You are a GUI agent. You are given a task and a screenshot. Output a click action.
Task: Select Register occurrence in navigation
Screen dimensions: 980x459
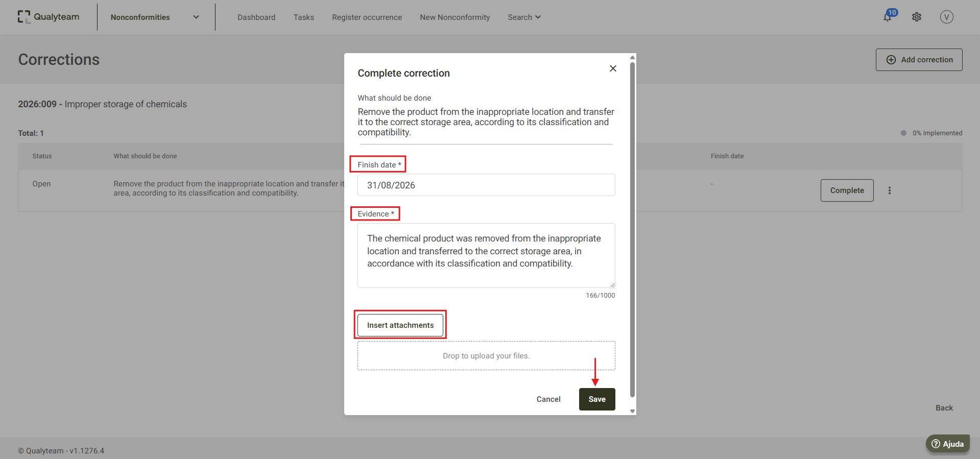click(x=367, y=17)
